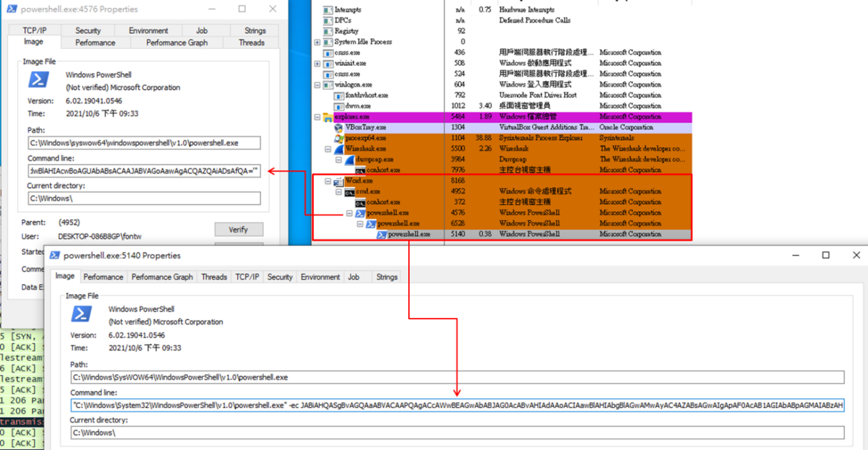Image resolution: width=868 pixels, height=450 pixels.
Task: Click the 'Hardware Interrupts' description text
Action: click(x=527, y=9)
